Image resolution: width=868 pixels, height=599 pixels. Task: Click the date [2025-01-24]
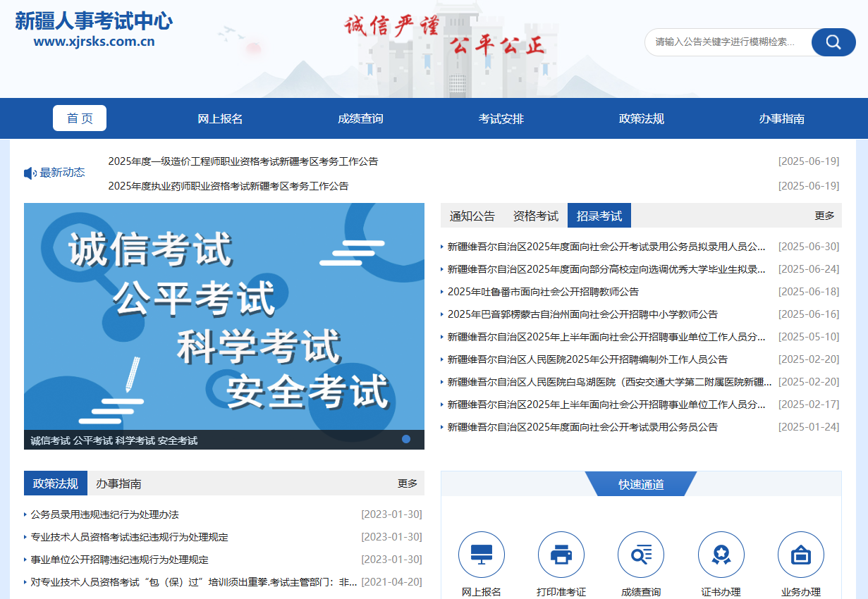(x=809, y=427)
